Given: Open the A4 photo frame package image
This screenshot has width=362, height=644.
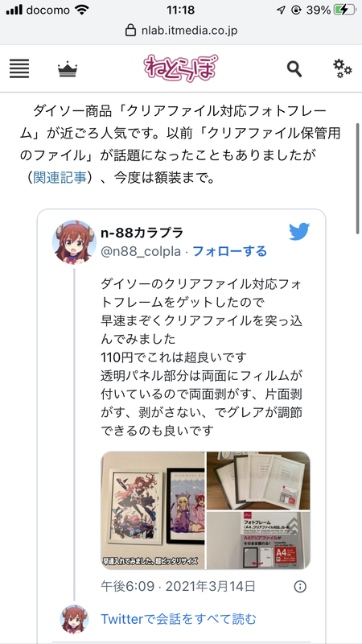Looking at the screenshot, I should (258, 540).
